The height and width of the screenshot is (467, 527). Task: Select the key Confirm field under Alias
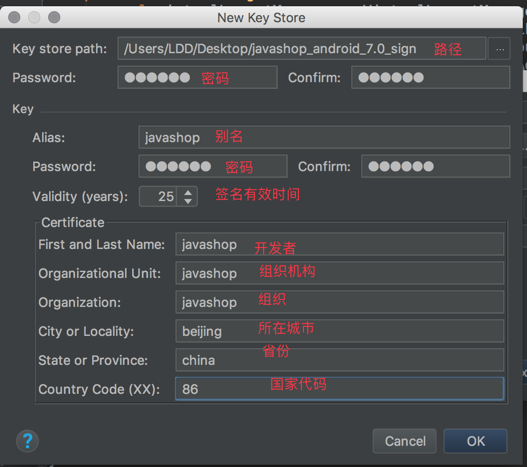click(436, 166)
